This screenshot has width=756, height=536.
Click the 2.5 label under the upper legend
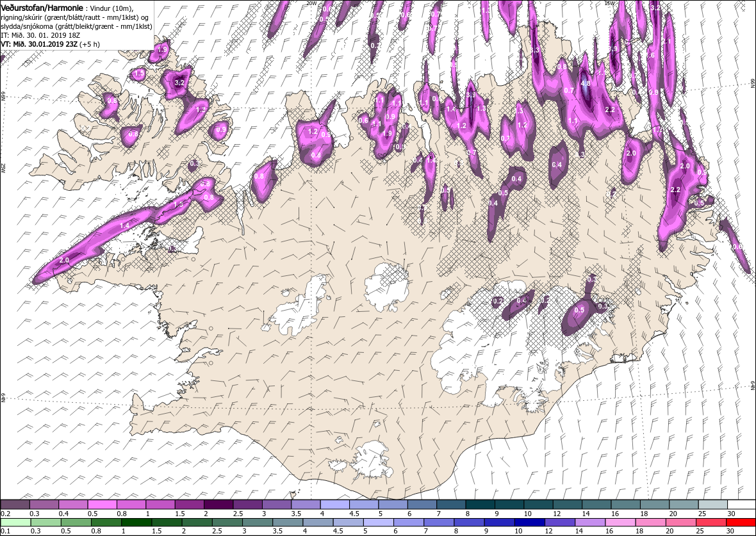[x=238, y=514]
